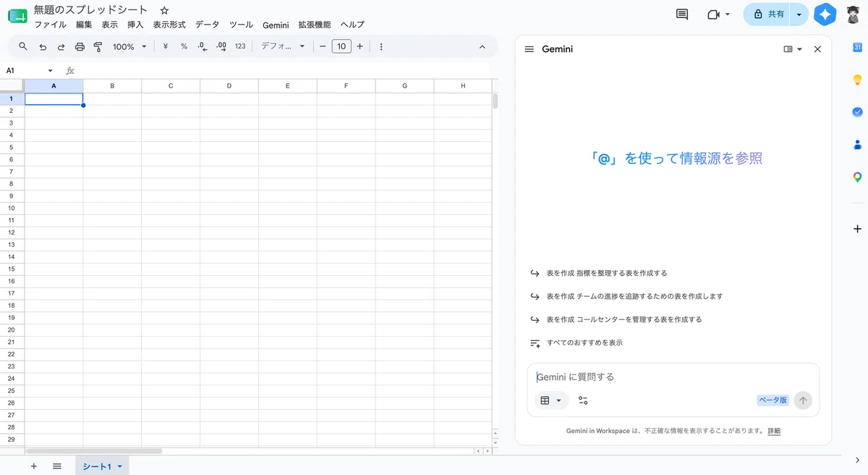The height and width of the screenshot is (475, 868).
Task: Open Google Keep side panel icon
Action: [x=857, y=80]
